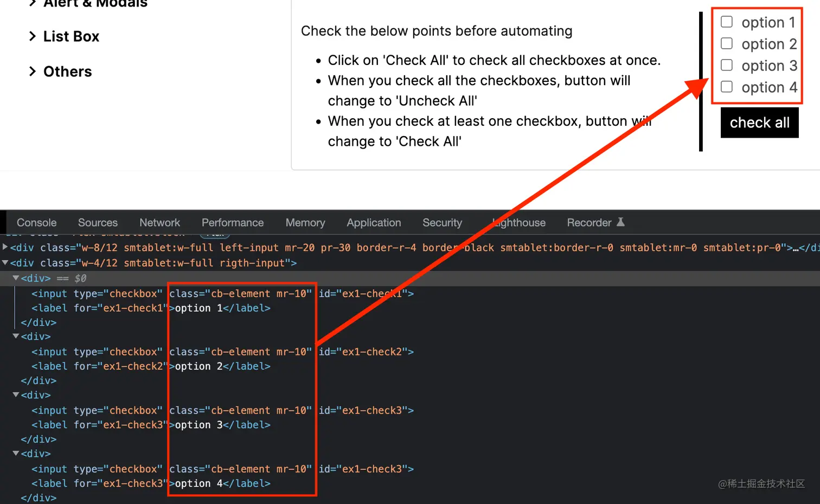
Task: Collapse the div containing option 2
Action: click(16, 336)
